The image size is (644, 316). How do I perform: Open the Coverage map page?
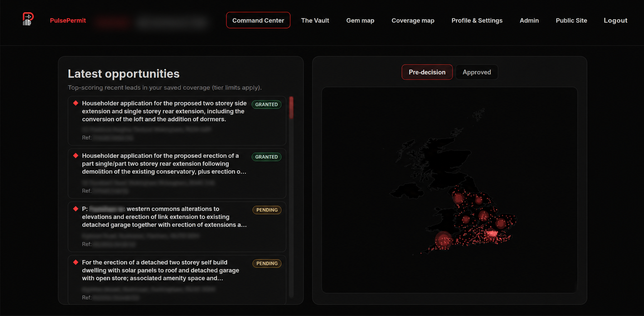(413, 20)
